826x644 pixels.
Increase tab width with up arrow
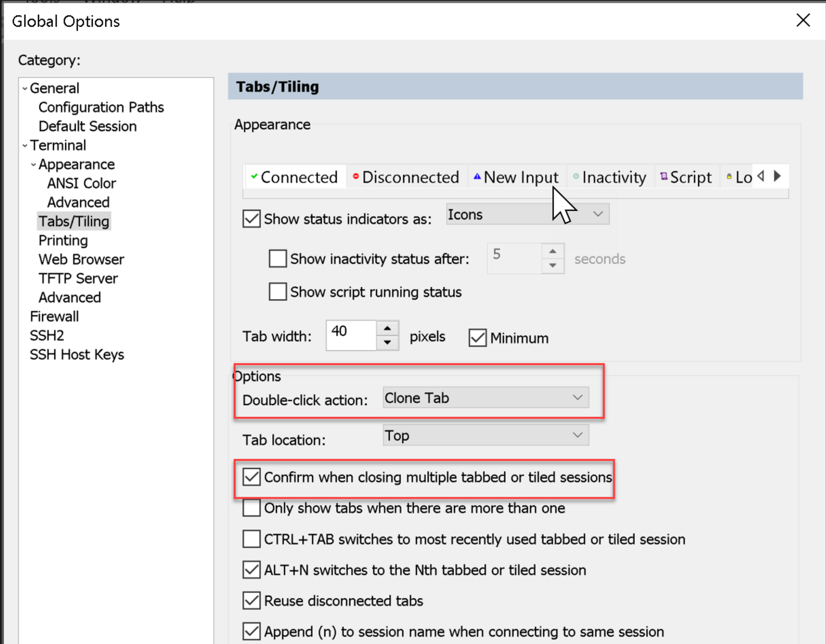pos(387,328)
